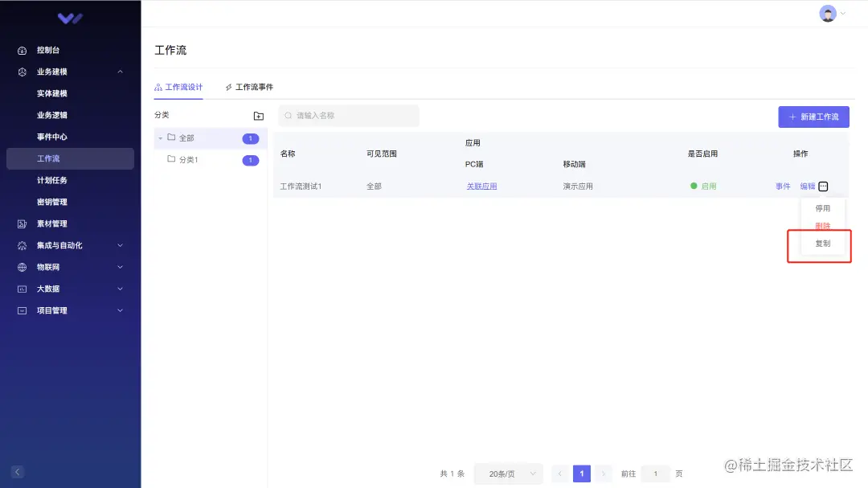Click the count badge beside 分类1

(251, 160)
